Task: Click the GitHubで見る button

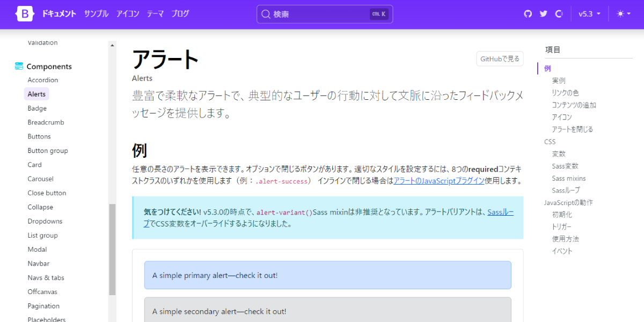Action: tap(500, 59)
